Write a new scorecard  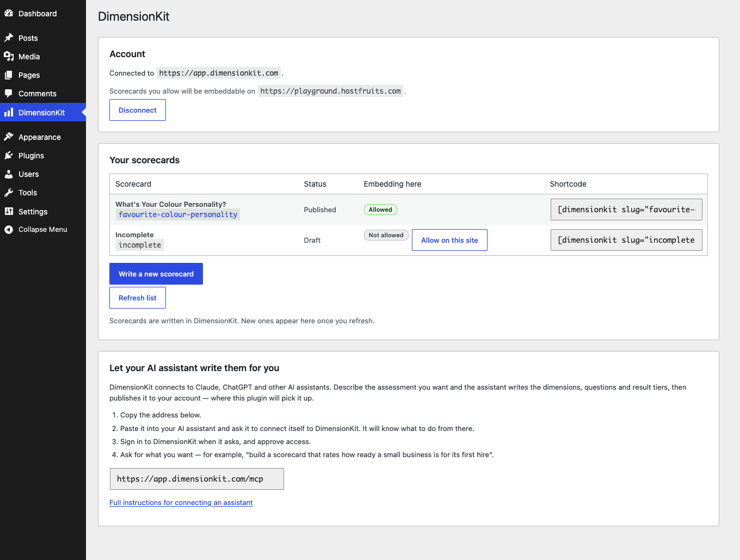click(x=156, y=274)
